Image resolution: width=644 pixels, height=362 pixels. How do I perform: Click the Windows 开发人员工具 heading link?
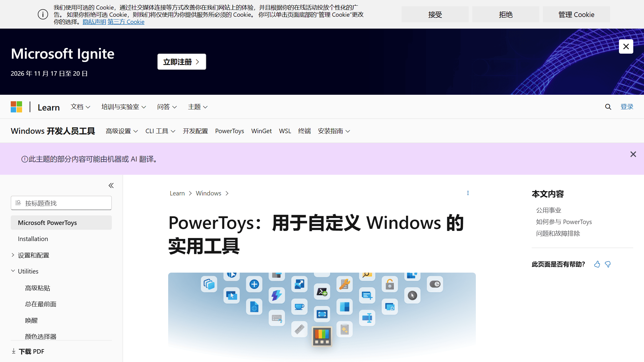(x=53, y=131)
